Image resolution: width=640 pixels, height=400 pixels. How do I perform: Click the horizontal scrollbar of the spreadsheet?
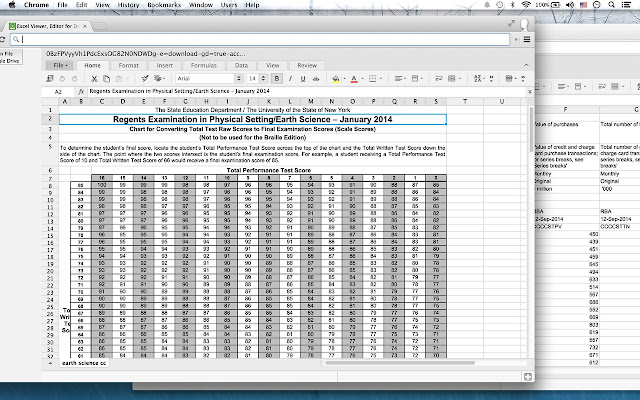pyautogui.click(x=400, y=362)
